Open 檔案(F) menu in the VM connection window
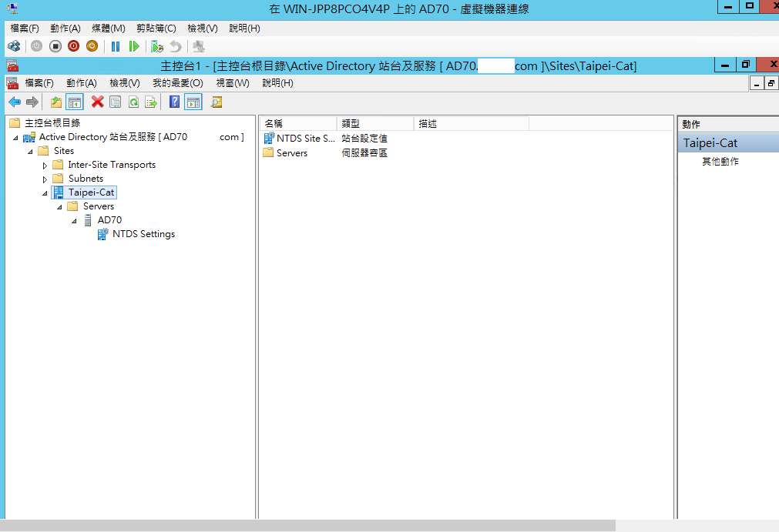The width and height of the screenshot is (779, 532). click(x=25, y=28)
